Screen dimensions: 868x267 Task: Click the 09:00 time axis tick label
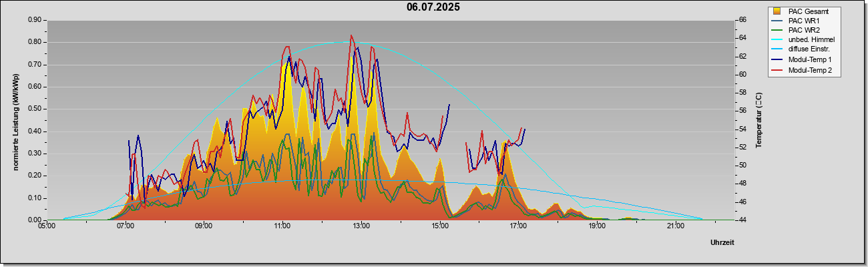(204, 226)
